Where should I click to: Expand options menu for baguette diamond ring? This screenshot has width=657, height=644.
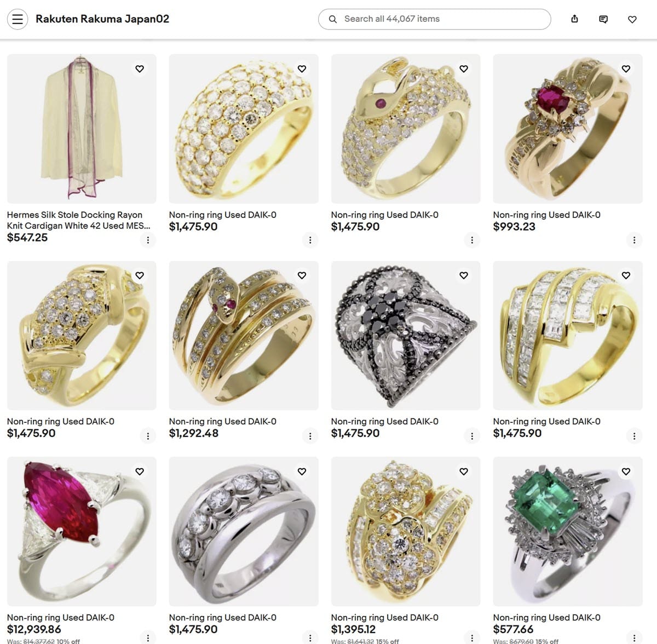(x=634, y=436)
